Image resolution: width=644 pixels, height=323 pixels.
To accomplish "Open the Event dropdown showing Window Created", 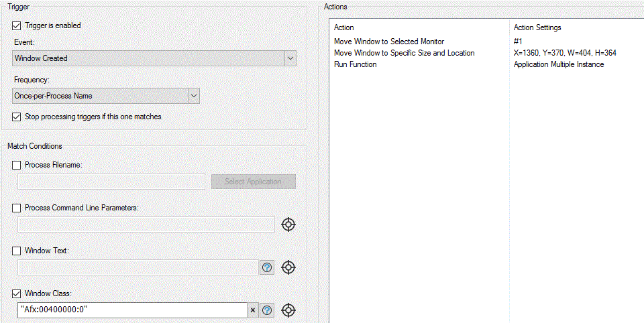I will pos(289,58).
